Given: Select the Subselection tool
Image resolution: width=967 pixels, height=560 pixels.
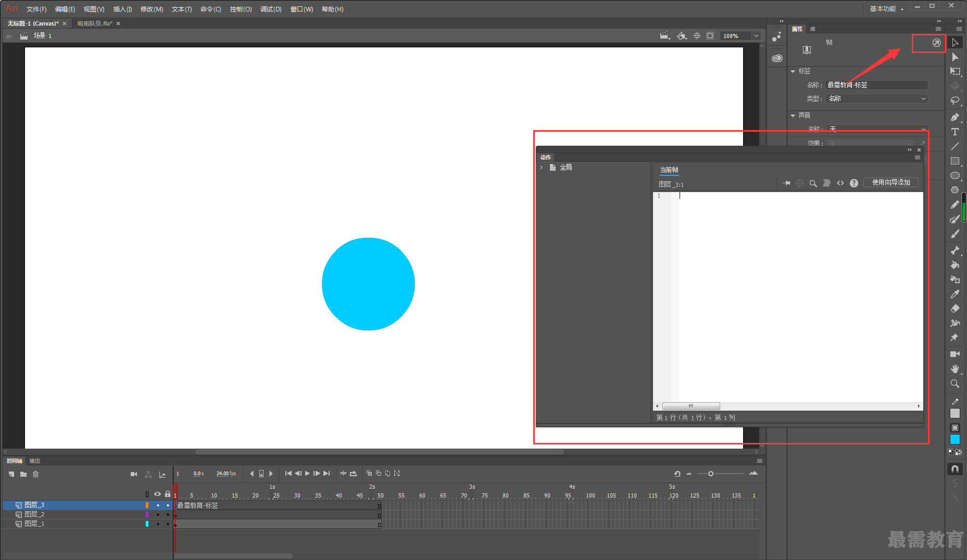Looking at the screenshot, I should 955,57.
